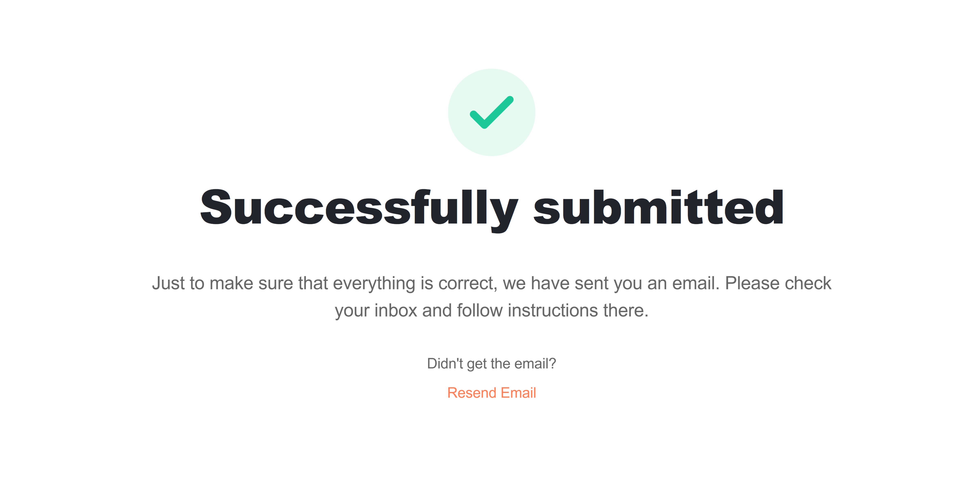This screenshot has height=490, width=980.
Task: Click the Didn't get the email? text
Action: 492,364
